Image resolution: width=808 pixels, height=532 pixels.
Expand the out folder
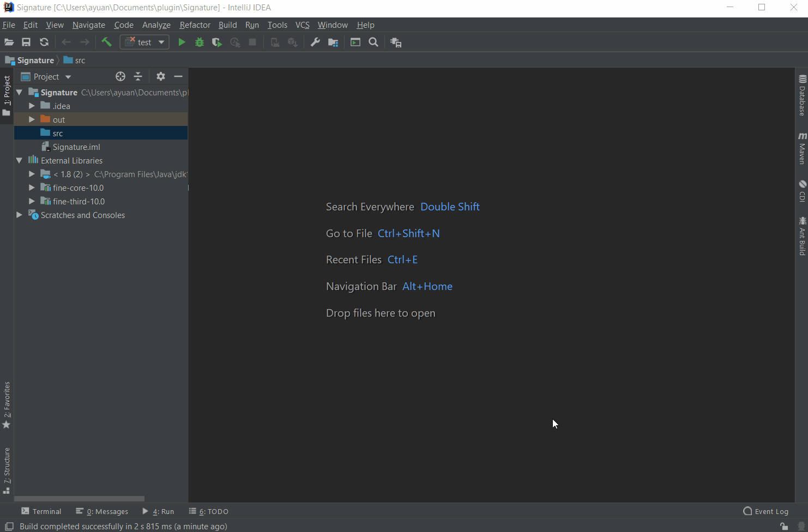(x=32, y=119)
